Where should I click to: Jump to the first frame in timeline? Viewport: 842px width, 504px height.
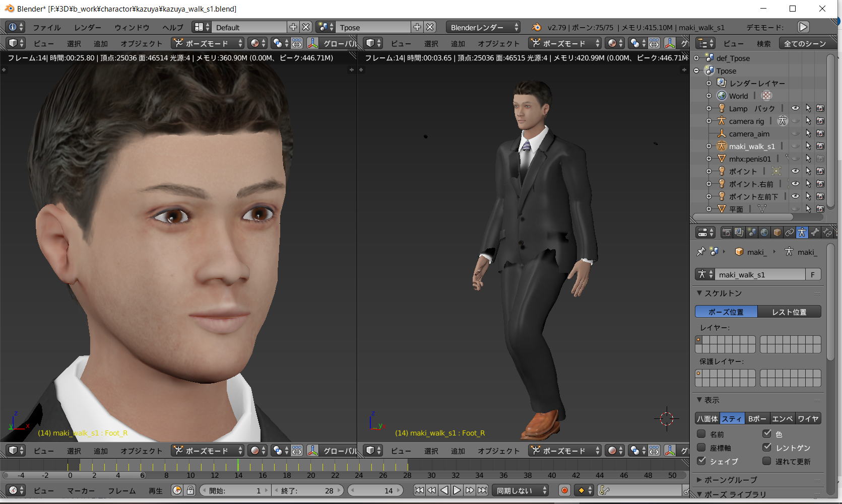(x=419, y=490)
